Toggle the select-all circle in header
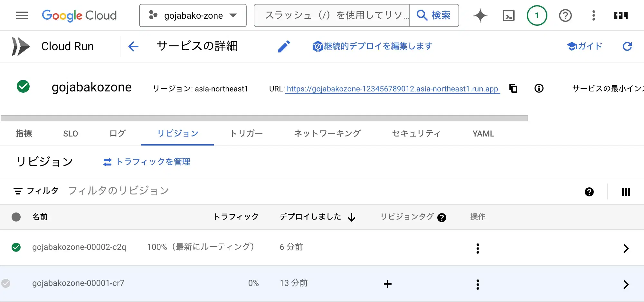644x302 pixels. [x=16, y=217]
